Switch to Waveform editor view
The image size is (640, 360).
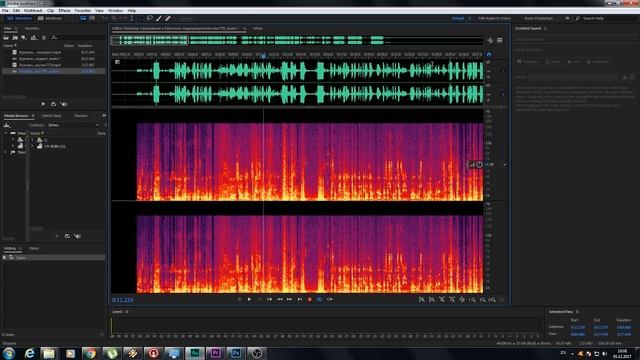(x=20, y=18)
